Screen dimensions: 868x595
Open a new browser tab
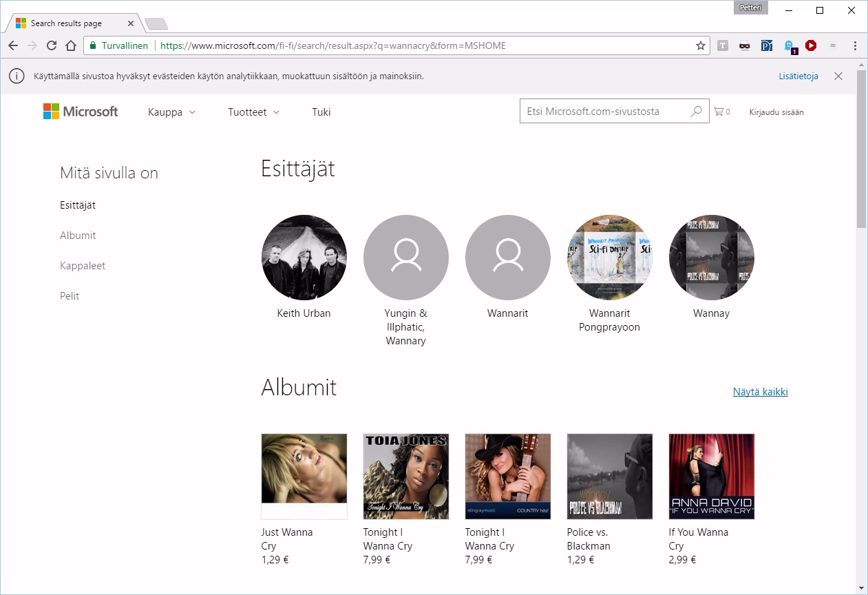click(156, 24)
